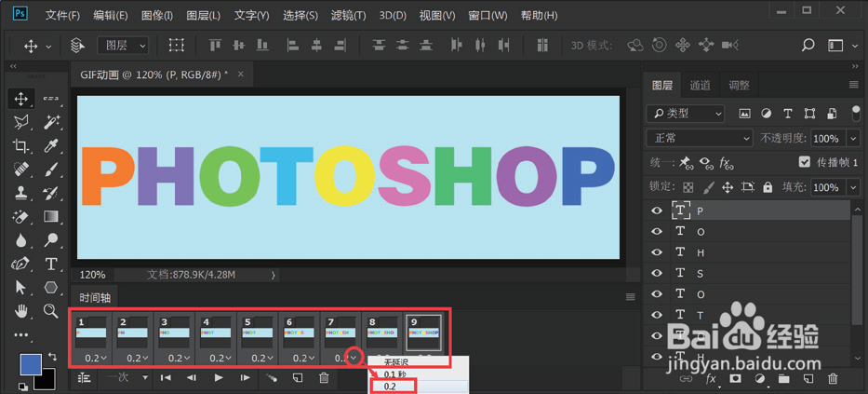Open the 正常 blend mode dropdown
The height and width of the screenshot is (394, 868).
(x=700, y=138)
